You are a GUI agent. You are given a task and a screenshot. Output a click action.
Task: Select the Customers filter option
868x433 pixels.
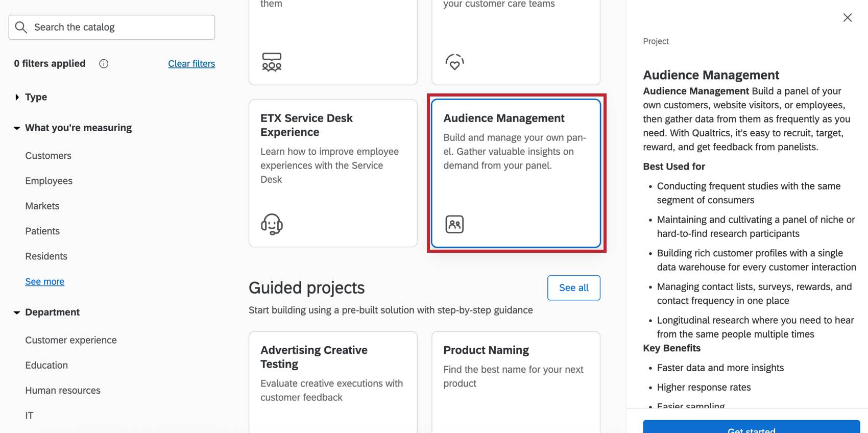pyautogui.click(x=49, y=156)
